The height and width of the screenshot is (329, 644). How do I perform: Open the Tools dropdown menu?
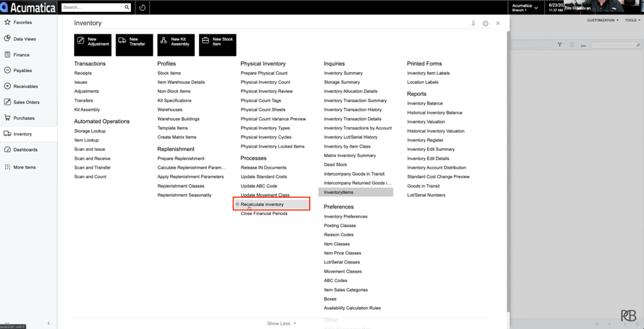pyautogui.click(x=631, y=20)
